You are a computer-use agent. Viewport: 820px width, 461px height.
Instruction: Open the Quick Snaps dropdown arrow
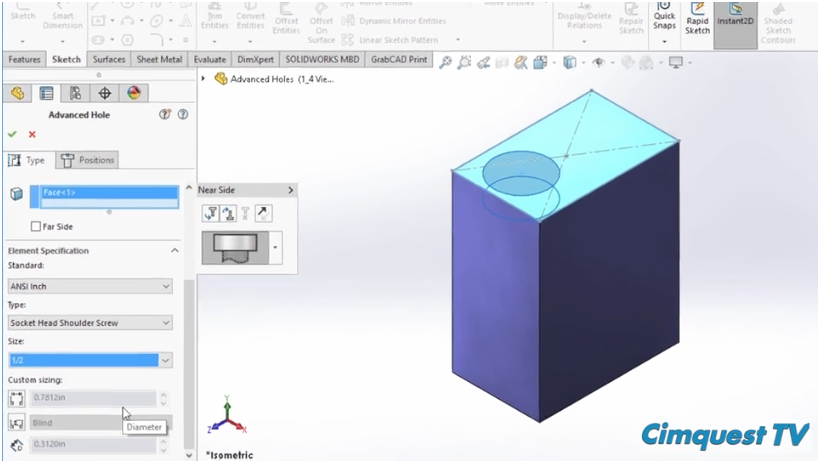pyautogui.click(x=664, y=42)
